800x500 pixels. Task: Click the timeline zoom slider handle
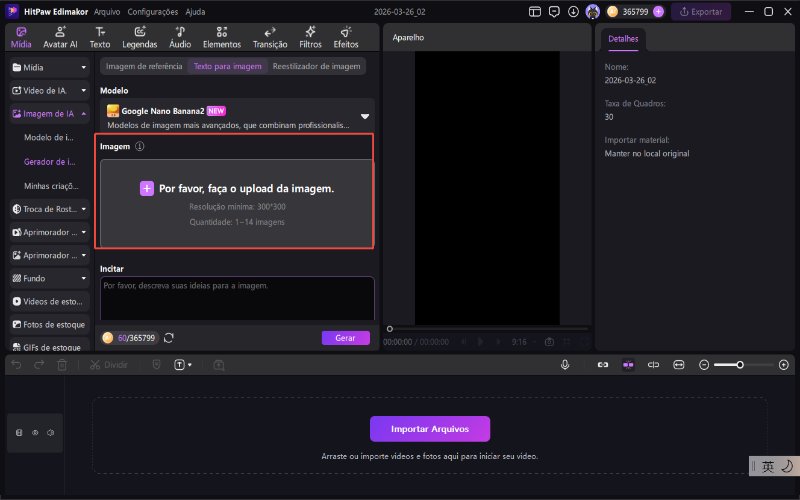740,365
